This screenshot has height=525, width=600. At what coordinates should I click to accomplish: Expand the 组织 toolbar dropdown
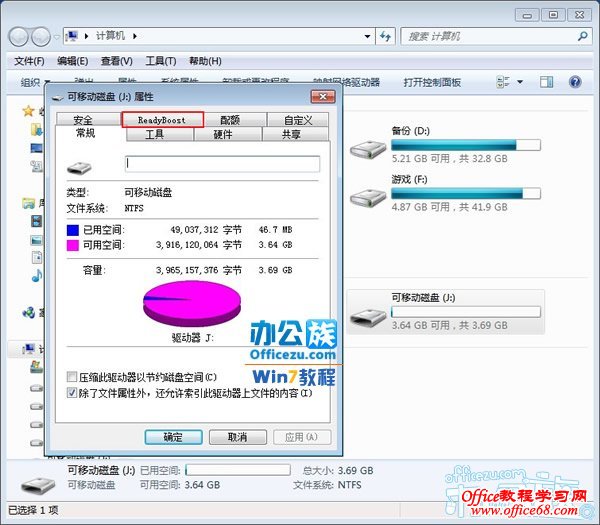click(x=35, y=82)
